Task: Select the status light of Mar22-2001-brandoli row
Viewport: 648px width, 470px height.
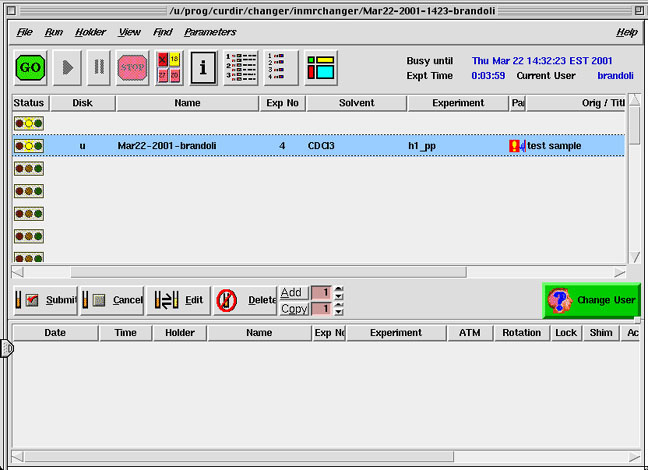Action: (28, 146)
